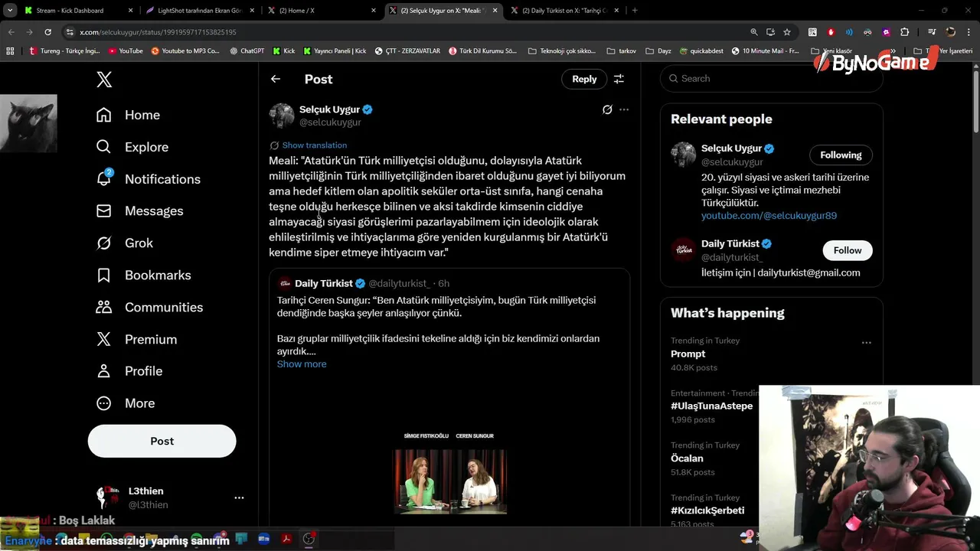Open the three-dot menu beside Prompt trend
Image resolution: width=980 pixels, height=551 pixels.
pos(867,343)
